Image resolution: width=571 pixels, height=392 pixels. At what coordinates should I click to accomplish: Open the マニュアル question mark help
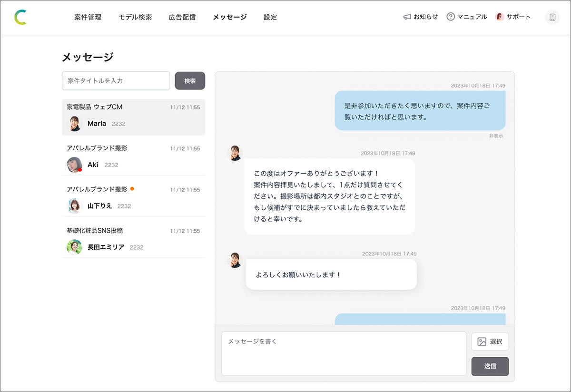(x=451, y=17)
